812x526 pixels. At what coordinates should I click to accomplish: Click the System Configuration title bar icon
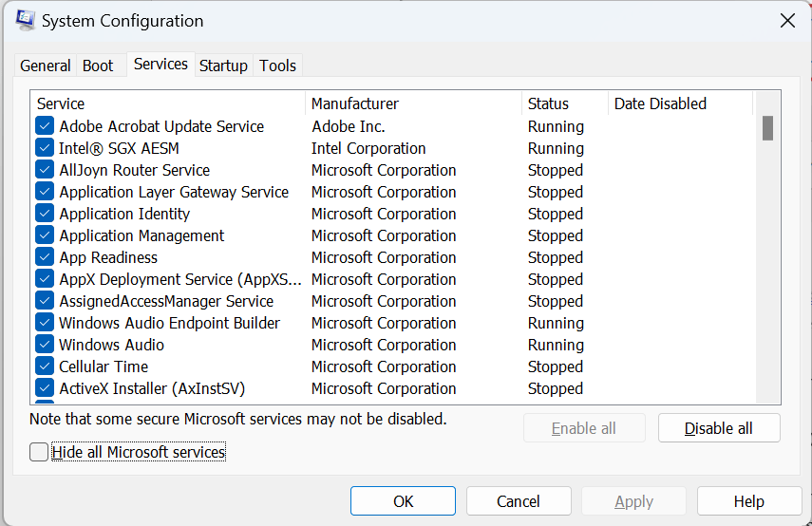tap(25, 20)
